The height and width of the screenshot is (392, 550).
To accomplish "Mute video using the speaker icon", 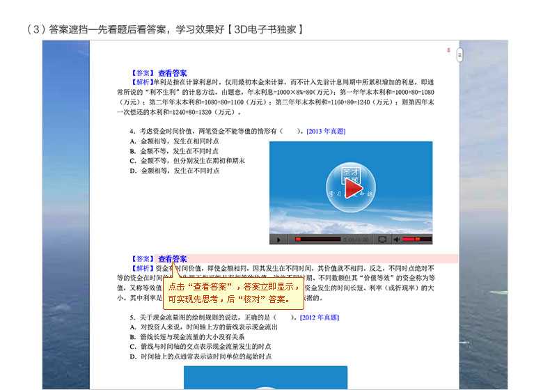I will click(396, 239).
